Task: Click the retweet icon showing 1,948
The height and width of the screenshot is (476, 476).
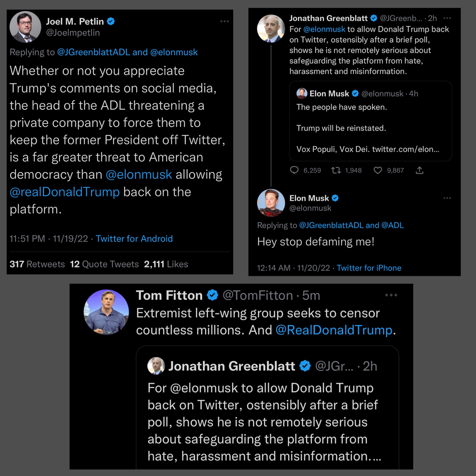Action: (336, 170)
